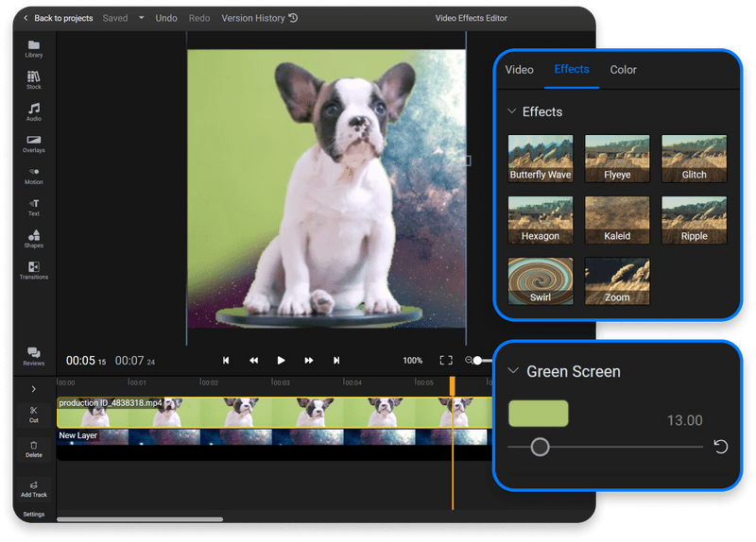Click the Cut scissors tool
756x542 pixels.
34,415
